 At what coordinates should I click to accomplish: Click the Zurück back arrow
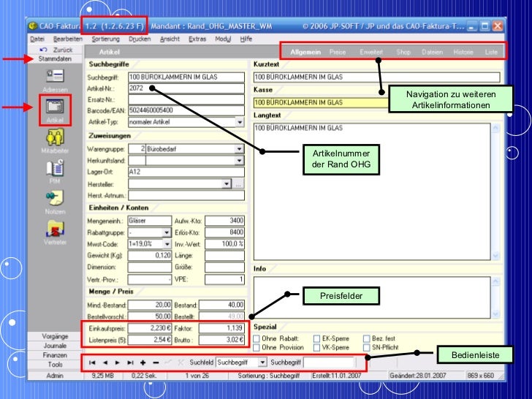point(43,50)
